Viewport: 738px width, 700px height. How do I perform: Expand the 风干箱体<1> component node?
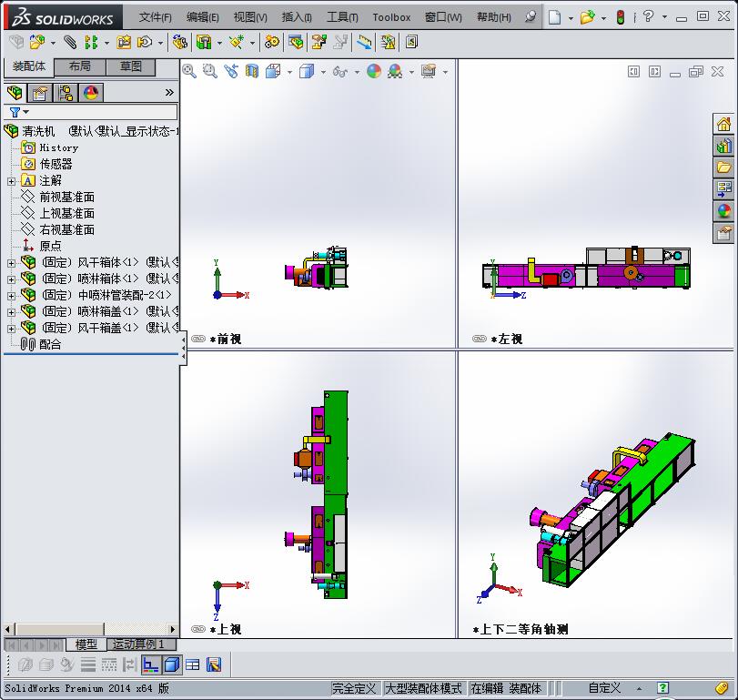pos(11,263)
